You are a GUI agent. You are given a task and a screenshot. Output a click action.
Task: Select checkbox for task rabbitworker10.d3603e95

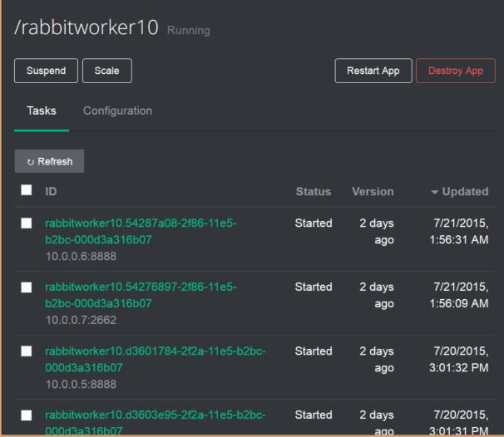[27, 416]
